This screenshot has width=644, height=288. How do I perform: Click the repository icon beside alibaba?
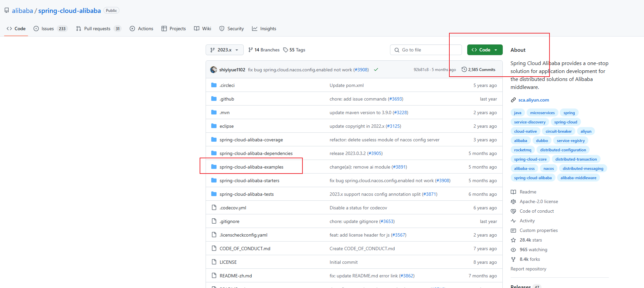pyautogui.click(x=7, y=11)
